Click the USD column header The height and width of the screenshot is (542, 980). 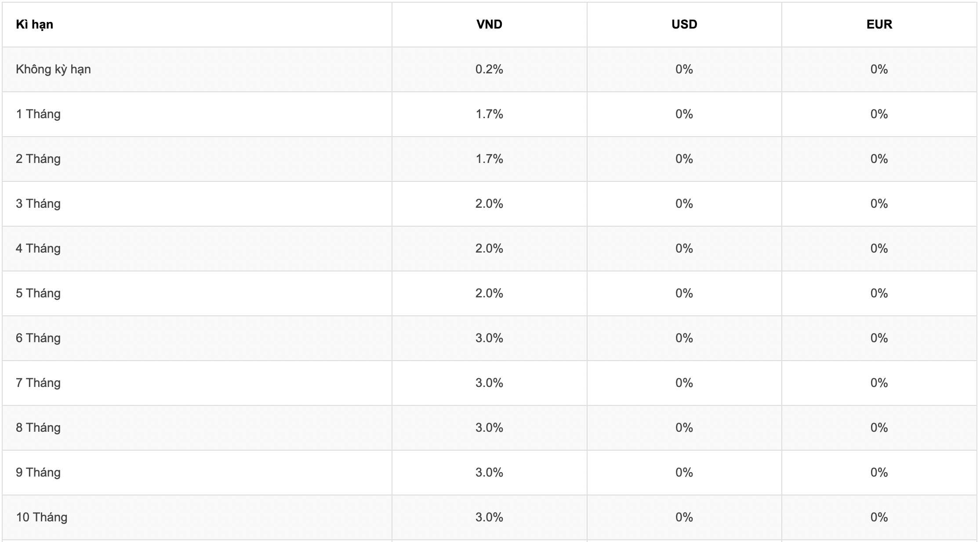pos(684,25)
